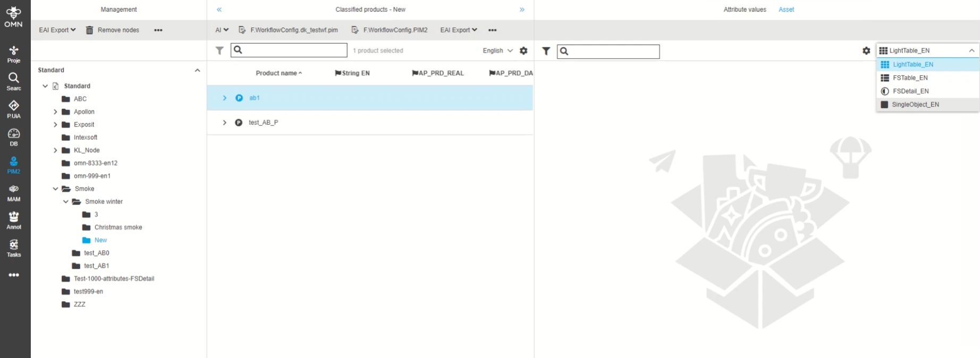
Task: Open EAI Export dropdown in Management
Action: pos(57,30)
